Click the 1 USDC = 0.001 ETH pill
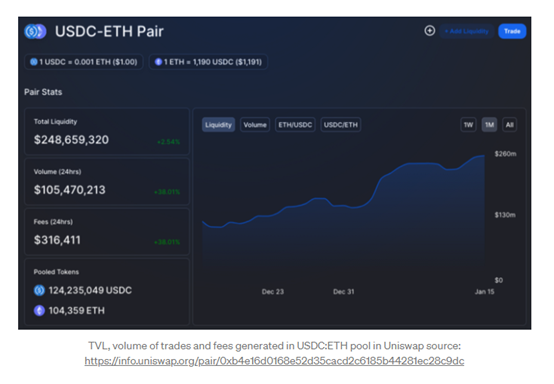 point(84,62)
